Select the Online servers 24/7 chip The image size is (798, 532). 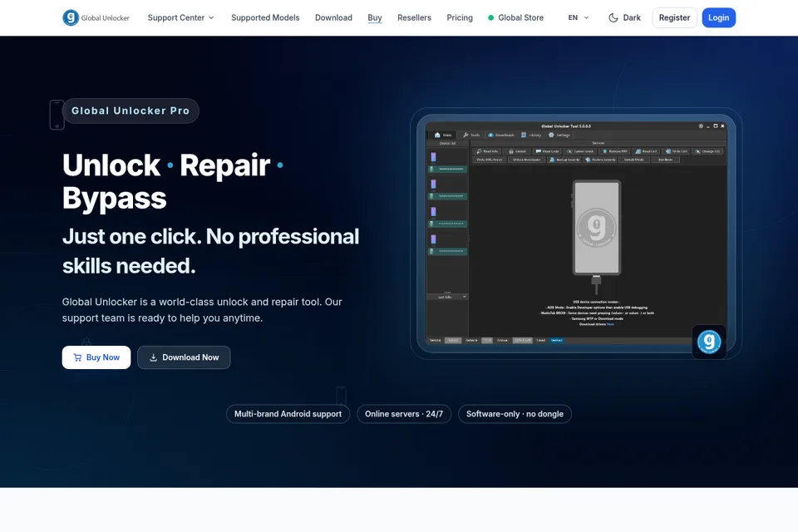pos(404,414)
